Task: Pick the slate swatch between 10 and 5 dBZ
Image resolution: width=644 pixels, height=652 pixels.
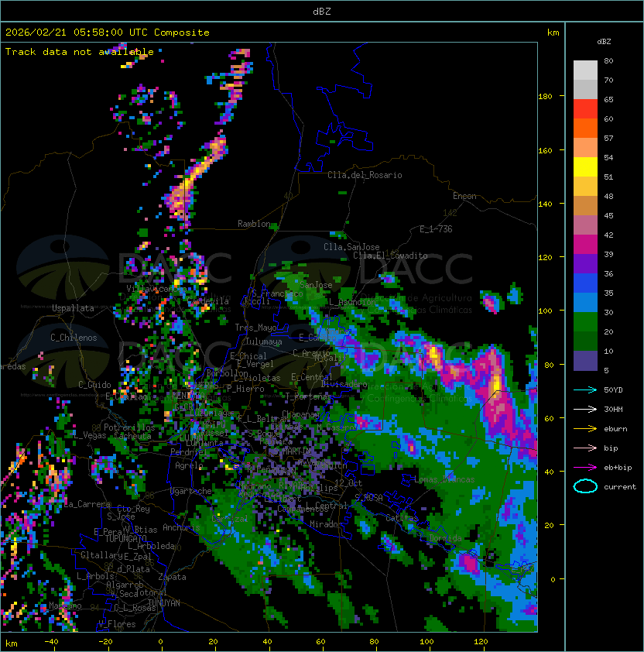Action: [585, 361]
